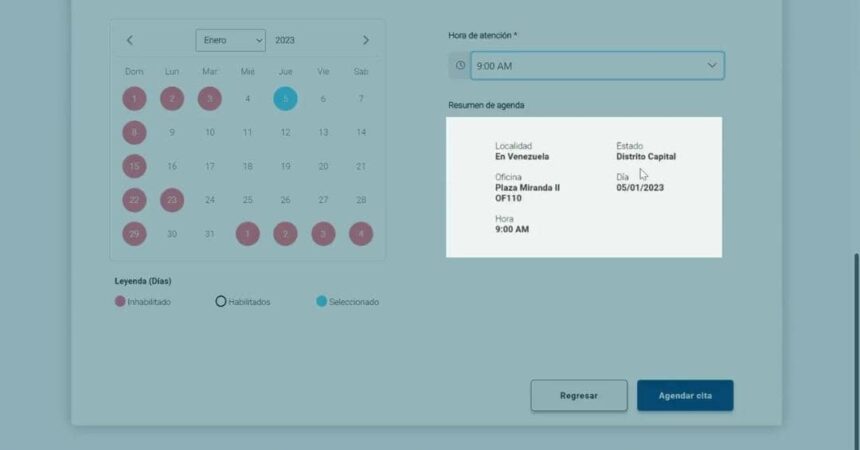Open the 9:00 AM time selector
This screenshot has height=450, width=860.
tap(585, 66)
